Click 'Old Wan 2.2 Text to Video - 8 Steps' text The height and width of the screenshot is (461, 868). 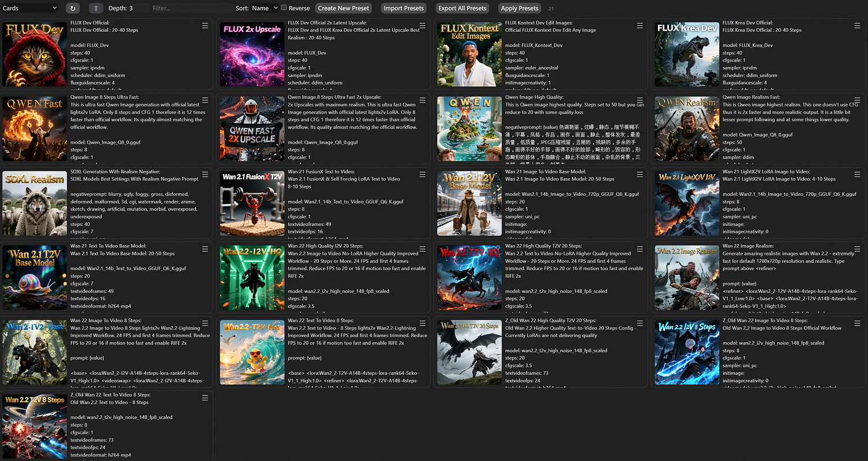(x=109, y=403)
